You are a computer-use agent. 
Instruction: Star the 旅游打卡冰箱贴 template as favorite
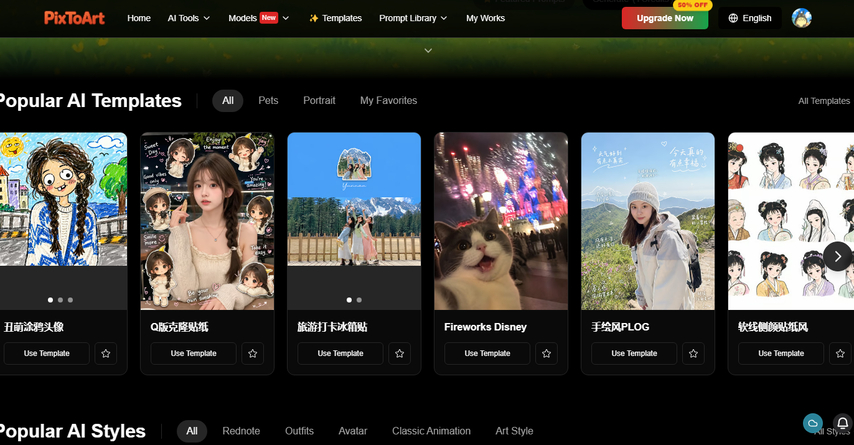coord(399,353)
